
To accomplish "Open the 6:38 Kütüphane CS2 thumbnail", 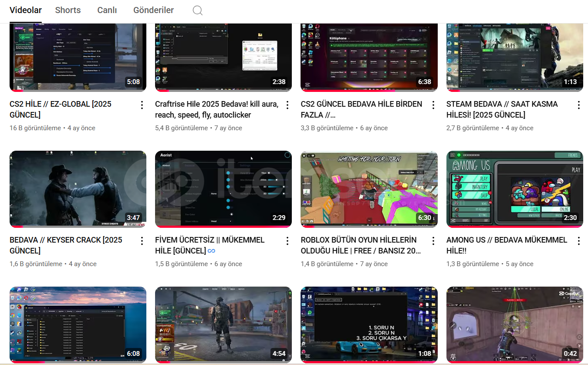I will [369, 57].
